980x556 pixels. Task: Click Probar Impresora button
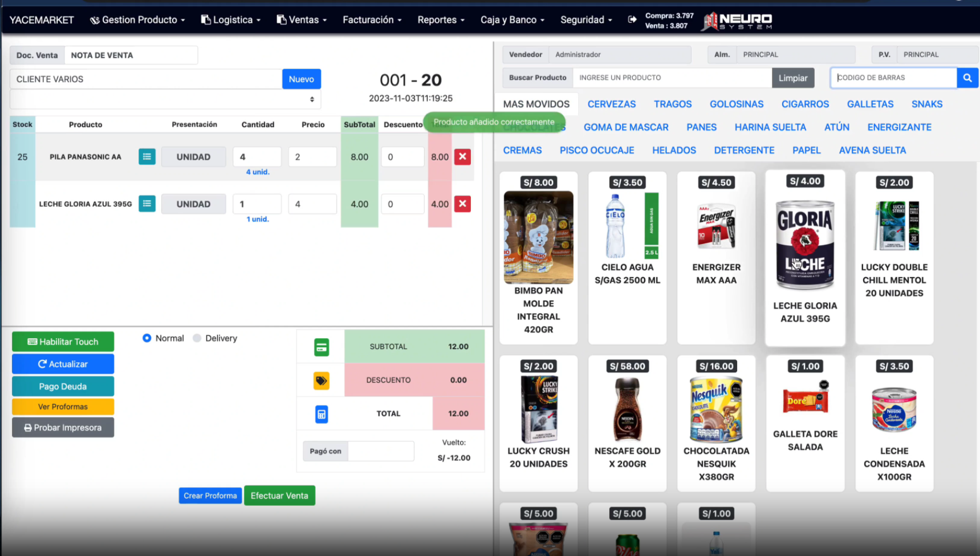(x=63, y=427)
